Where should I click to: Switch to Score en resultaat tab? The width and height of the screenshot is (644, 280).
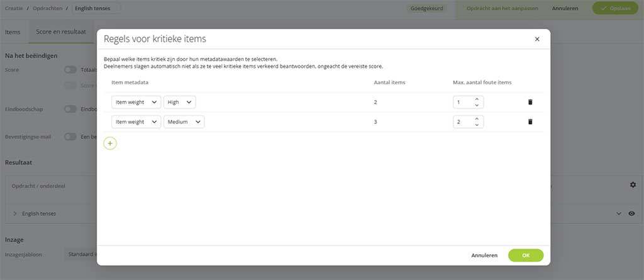[61, 31]
